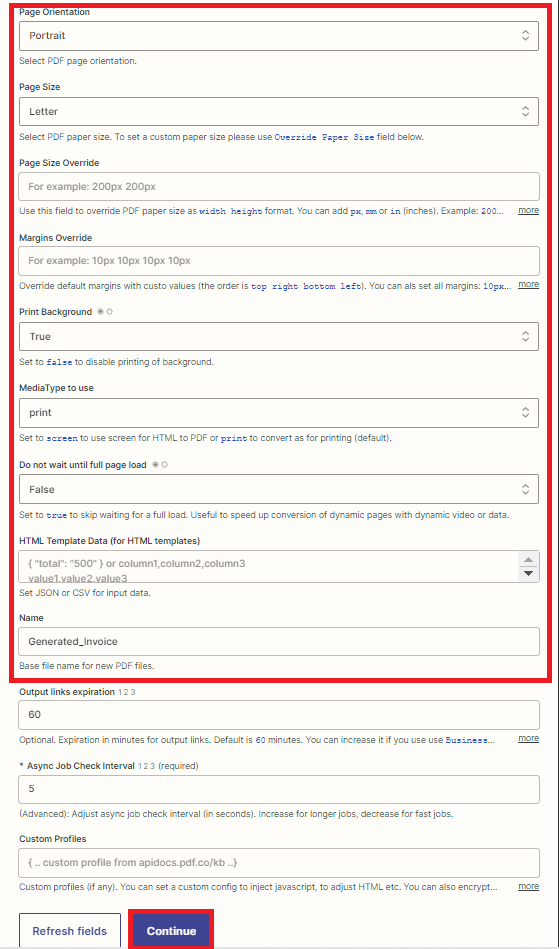This screenshot has width=559, height=949.
Task: Expand 'more' link under Page Size Override
Action: pos(528,210)
